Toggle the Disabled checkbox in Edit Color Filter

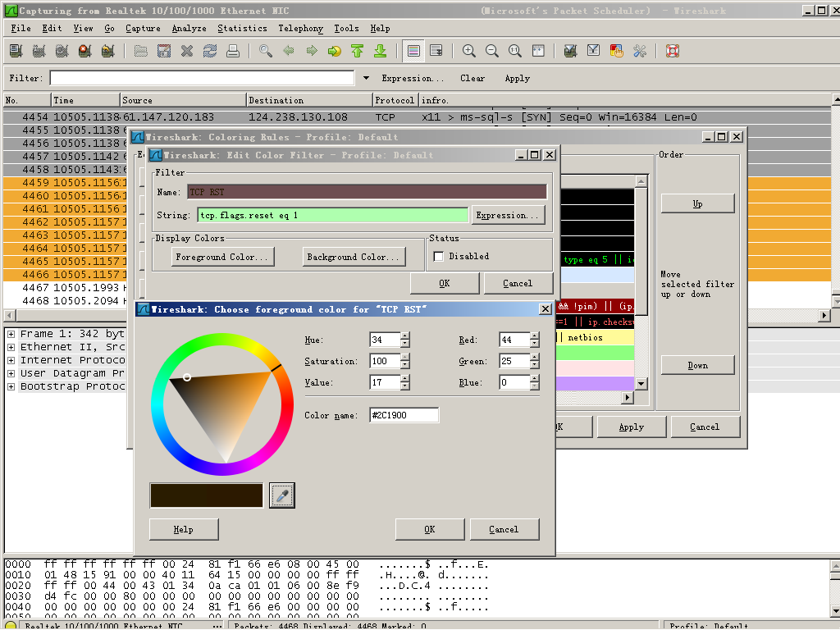(x=439, y=257)
